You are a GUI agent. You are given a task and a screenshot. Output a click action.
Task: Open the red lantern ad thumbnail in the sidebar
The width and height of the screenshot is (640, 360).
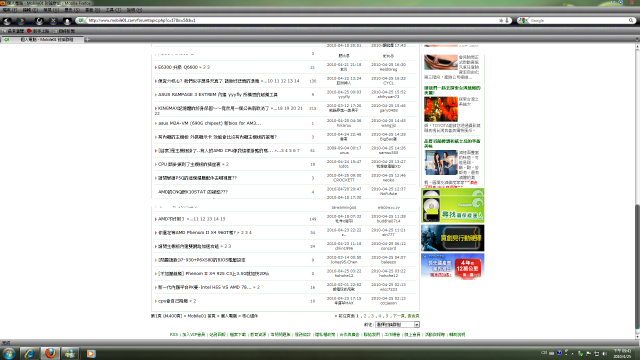[441, 109]
